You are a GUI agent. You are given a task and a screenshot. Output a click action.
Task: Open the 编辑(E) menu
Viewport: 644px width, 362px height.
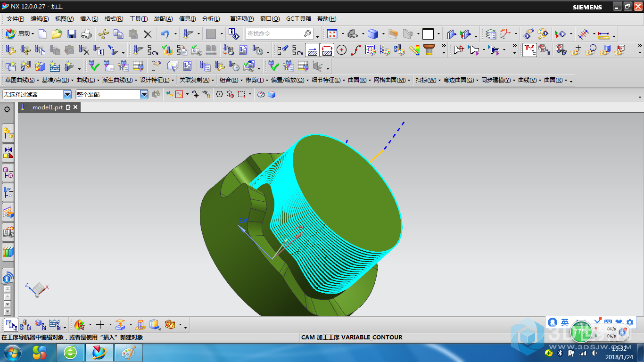(40, 19)
